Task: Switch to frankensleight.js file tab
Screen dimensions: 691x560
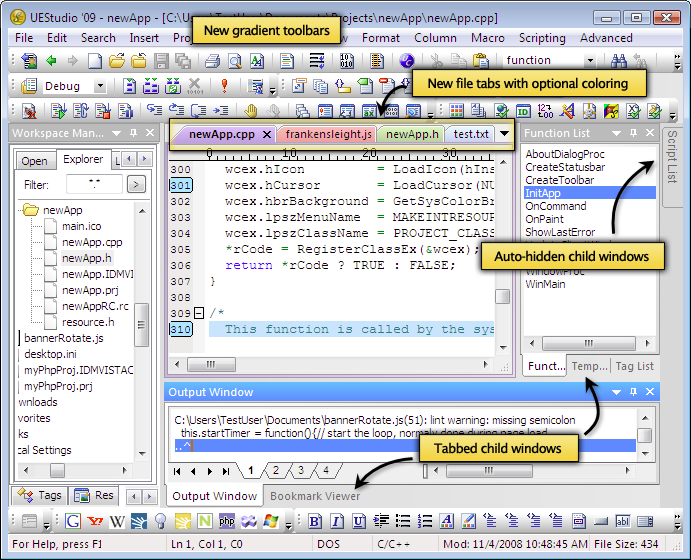Action: 327,134
